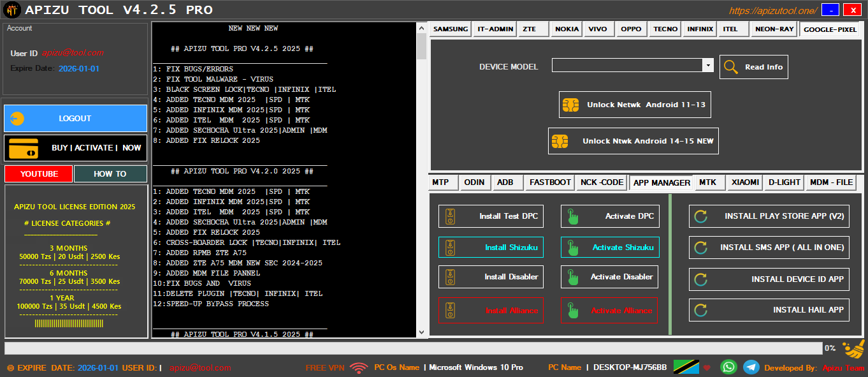Click the expire date 2026-01-01 in Account

click(79, 68)
